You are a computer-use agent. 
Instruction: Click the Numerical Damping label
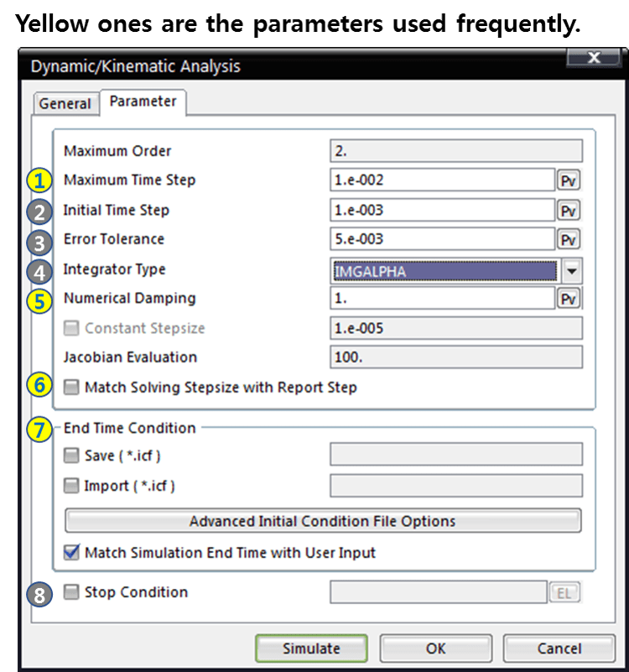coord(130,299)
